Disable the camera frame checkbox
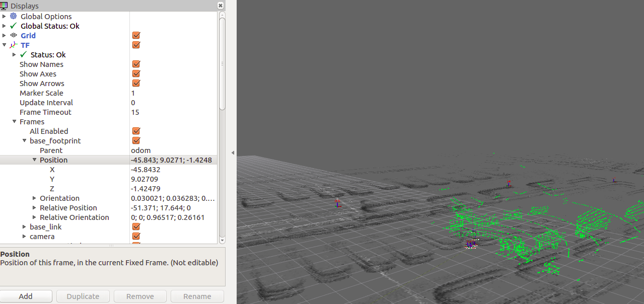Image resolution: width=644 pixels, height=304 pixels. pyautogui.click(x=135, y=236)
